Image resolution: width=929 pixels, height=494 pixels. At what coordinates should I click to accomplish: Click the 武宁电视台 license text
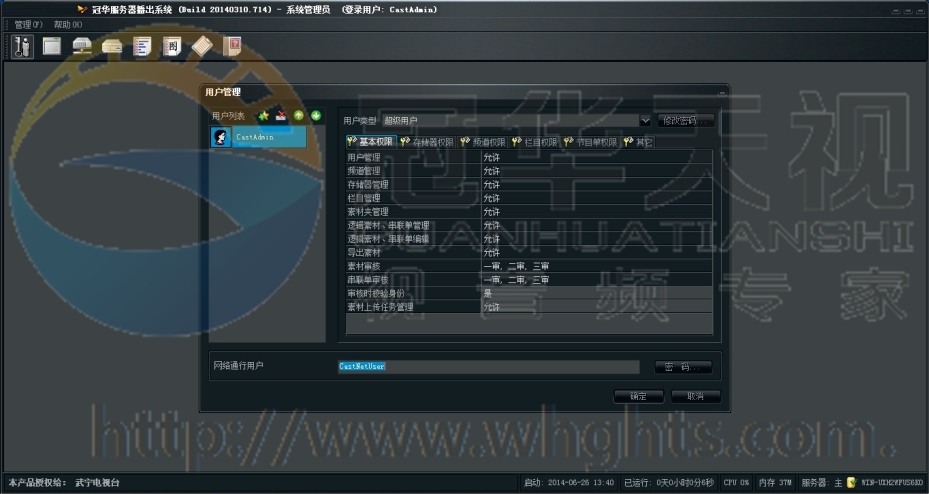[x=97, y=483]
